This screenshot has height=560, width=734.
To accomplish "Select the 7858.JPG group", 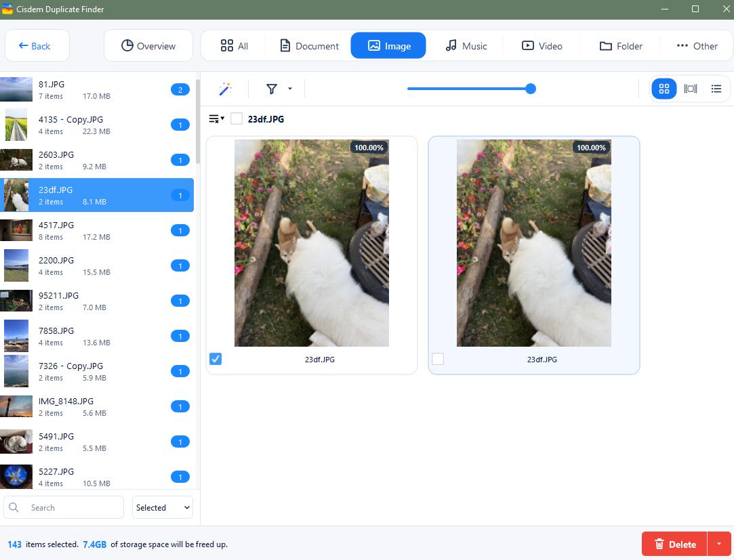I will click(x=97, y=336).
